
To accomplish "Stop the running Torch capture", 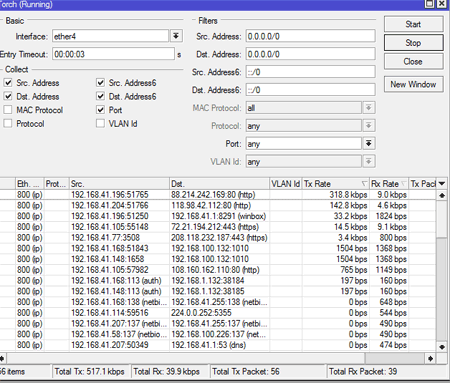I will [413, 43].
